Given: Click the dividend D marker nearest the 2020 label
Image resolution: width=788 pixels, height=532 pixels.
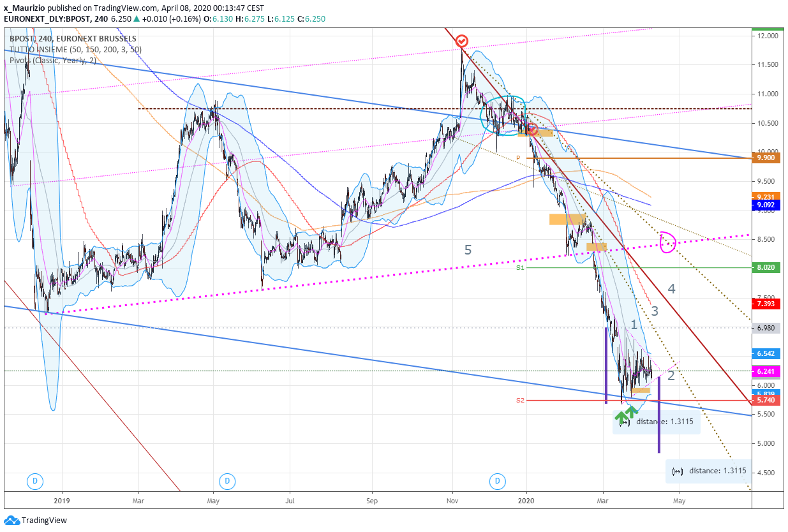Looking at the screenshot, I should click(x=498, y=480).
